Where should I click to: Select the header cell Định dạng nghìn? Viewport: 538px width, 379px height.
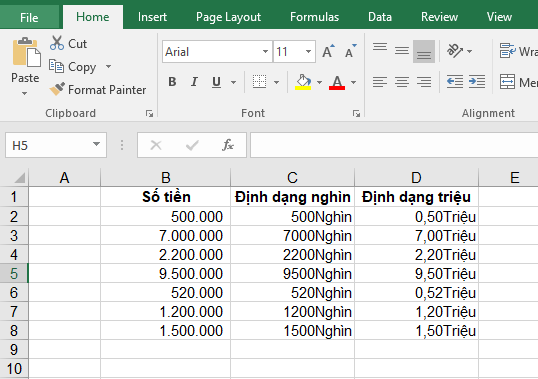pyautogui.click(x=292, y=197)
